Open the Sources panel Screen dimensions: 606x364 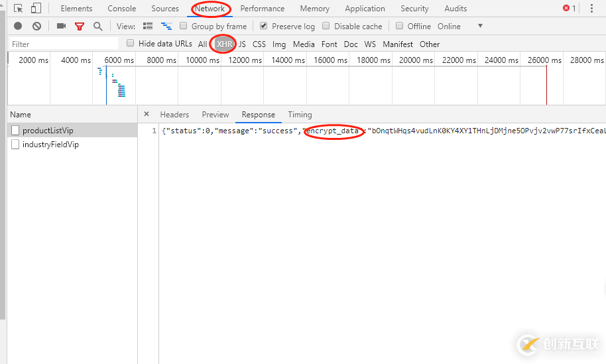(165, 9)
